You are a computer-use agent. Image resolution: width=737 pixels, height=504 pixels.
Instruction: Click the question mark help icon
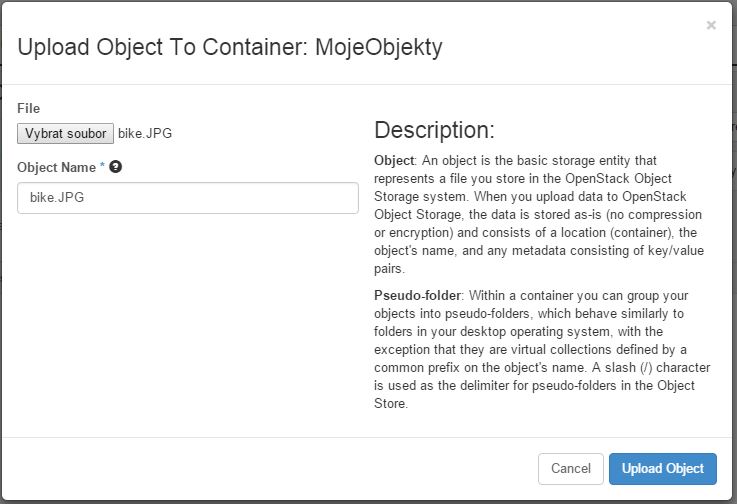point(116,166)
